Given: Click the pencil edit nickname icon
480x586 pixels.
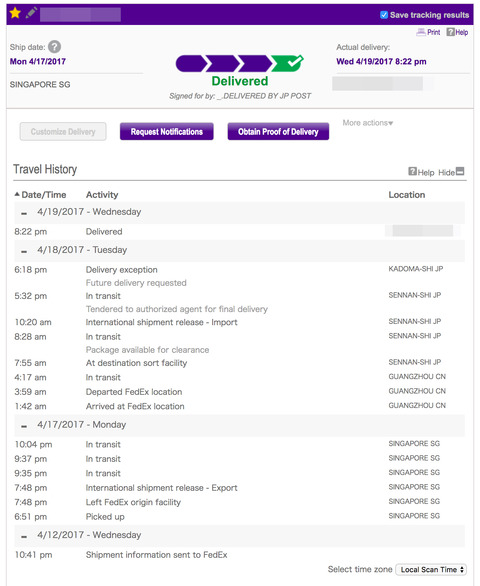Looking at the screenshot, I should coord(31,13).
